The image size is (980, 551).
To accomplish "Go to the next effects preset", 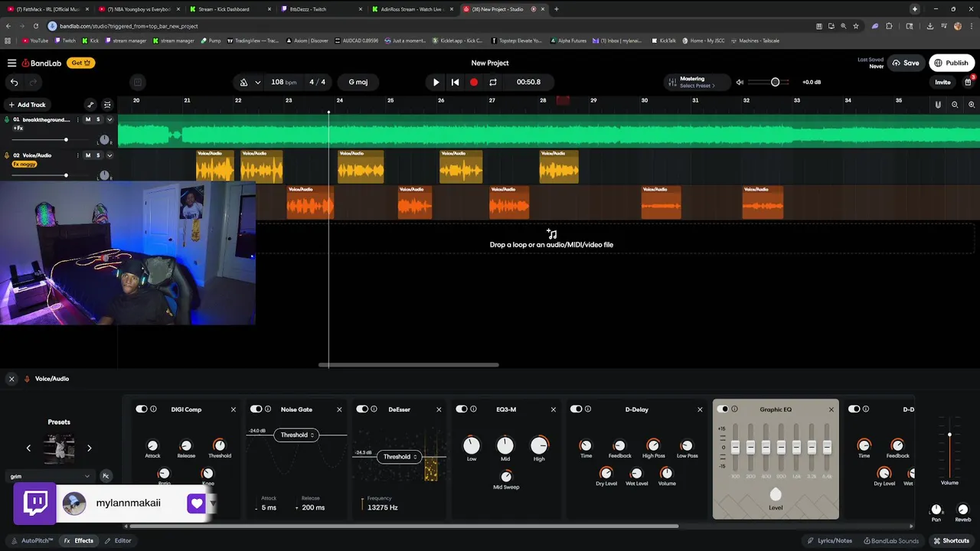I will (x=89, y=448).
